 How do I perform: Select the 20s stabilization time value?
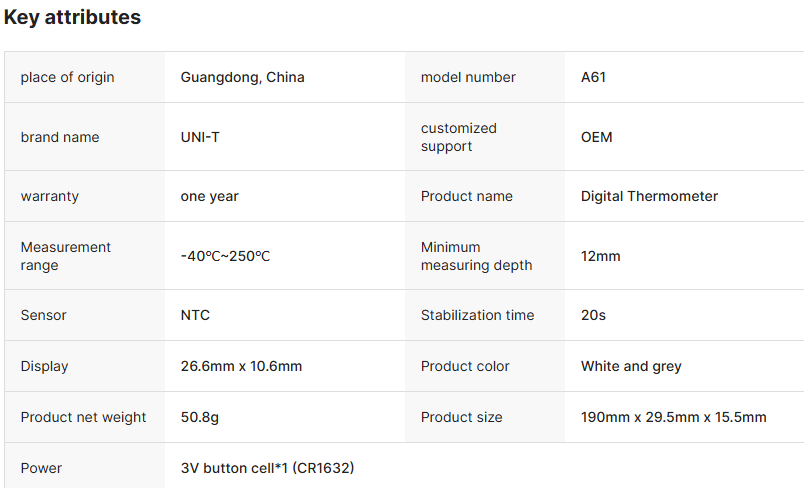(593, 315)
